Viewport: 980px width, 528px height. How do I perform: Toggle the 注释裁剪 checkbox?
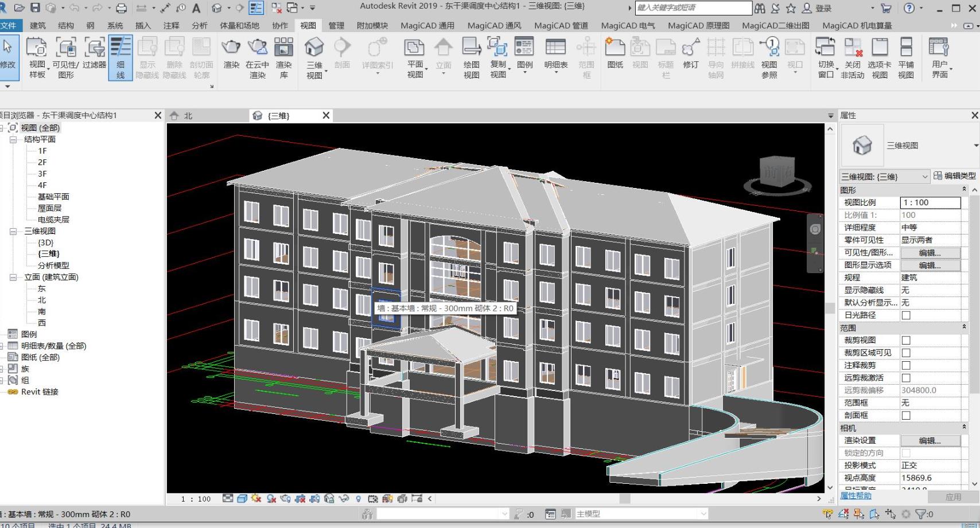point(906,365)
